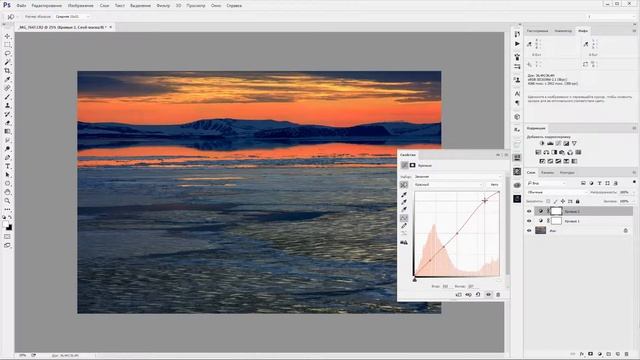Add a Curves adjustment from Adjustments panel

click(558, 143)
